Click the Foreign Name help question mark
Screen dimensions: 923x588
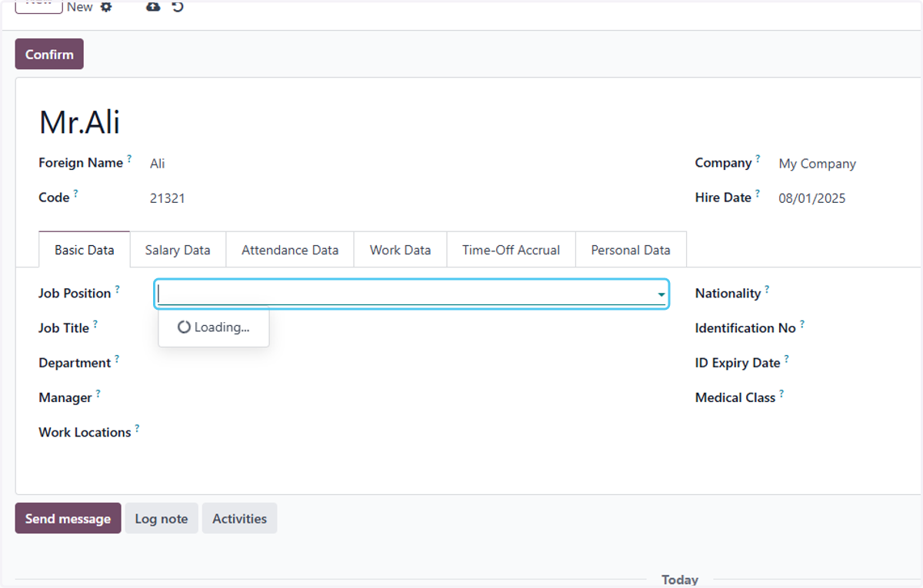(129, 159)
